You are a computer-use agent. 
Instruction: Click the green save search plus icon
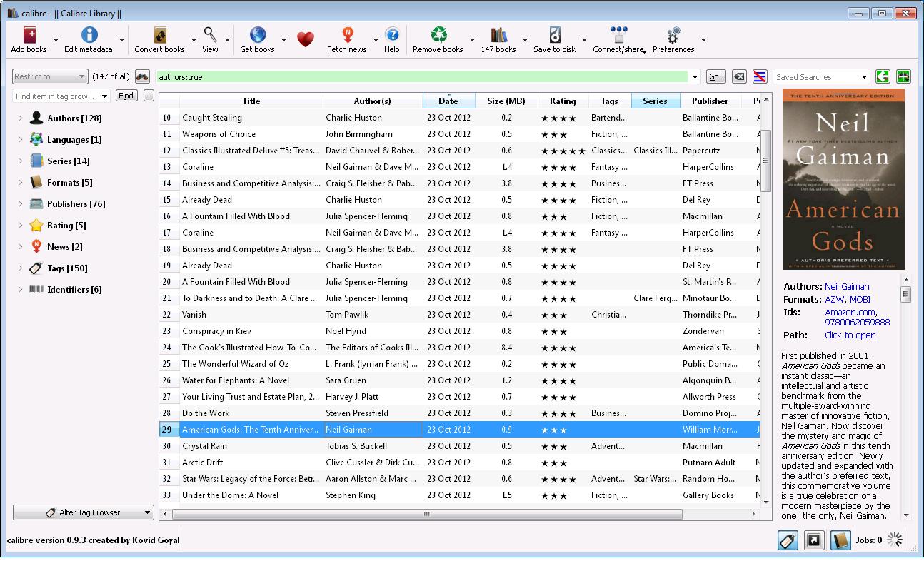[x=903, y=76]
